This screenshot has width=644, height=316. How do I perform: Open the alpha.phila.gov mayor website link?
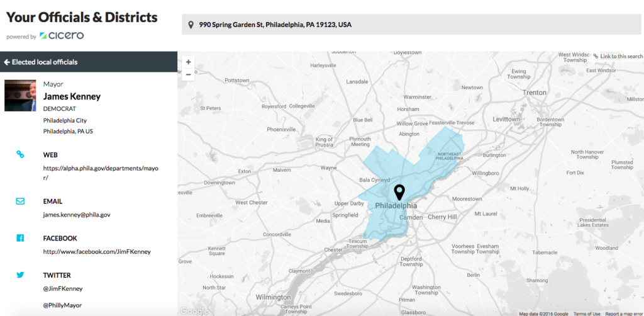point(101,173)
